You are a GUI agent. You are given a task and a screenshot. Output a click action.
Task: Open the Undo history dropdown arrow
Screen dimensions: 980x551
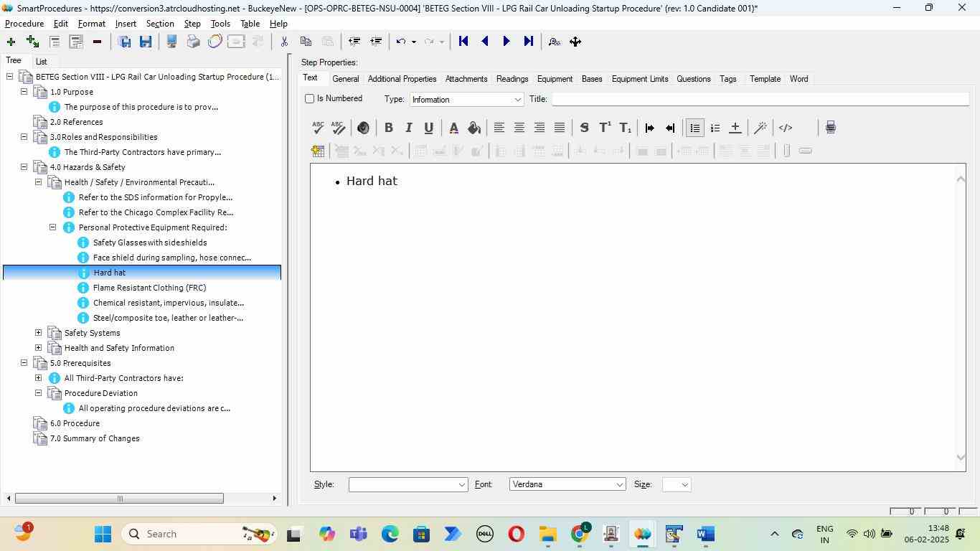point(413,42)
